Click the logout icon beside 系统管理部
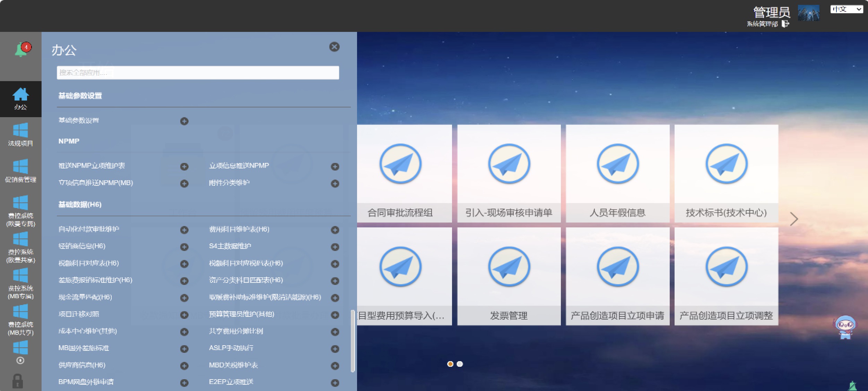Image resolution: width=868 pixels, height=391 pixels. pyautogui.click(x=785, y=24)
